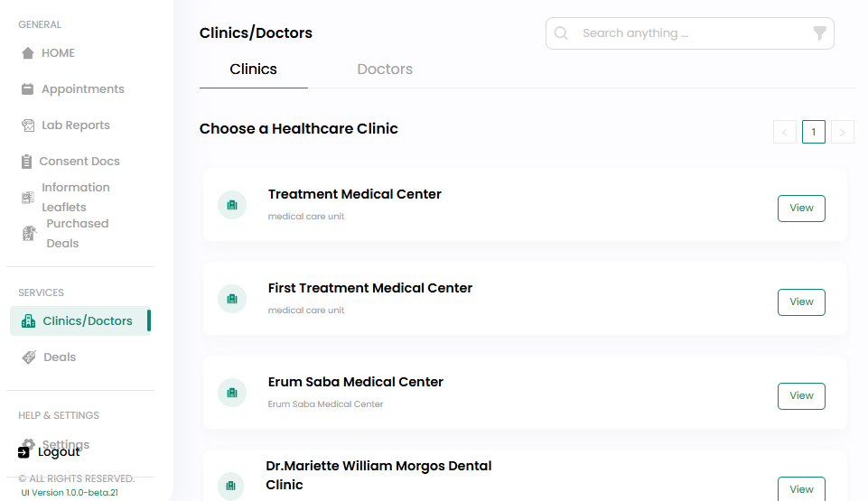This screenshot has height=501, width=868.
Task: Select page 1 in pagination
Action: (814, 132)
